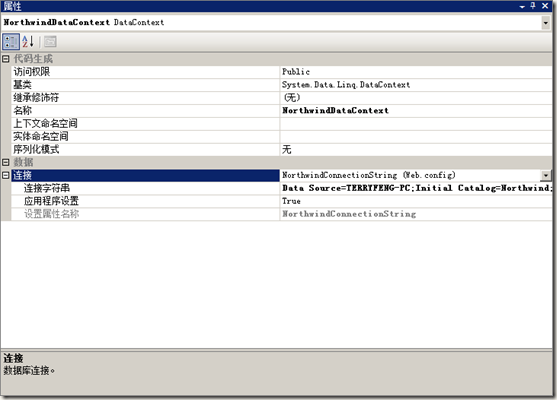This screenshot has height=400, width=557.
Task: Click the empty context namespace value field
Action: point(416,124)
